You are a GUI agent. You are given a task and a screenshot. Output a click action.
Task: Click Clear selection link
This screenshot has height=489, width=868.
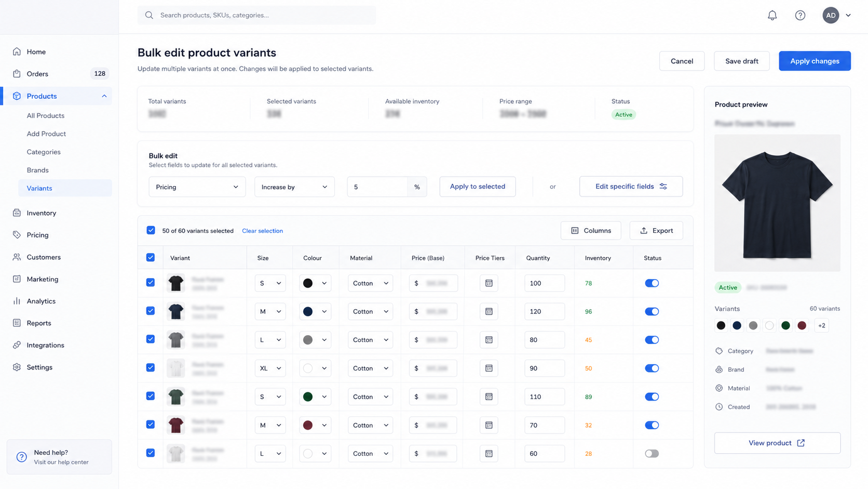pyautogui.click(x=262, y=231)
